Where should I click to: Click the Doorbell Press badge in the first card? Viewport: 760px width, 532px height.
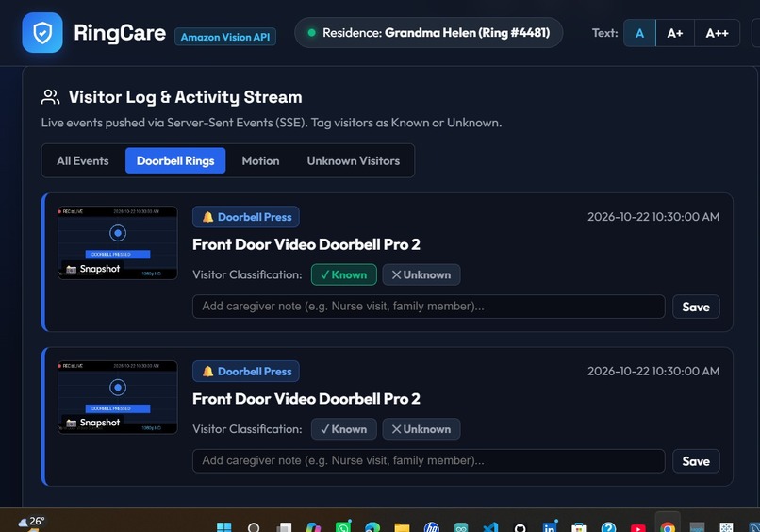(246, 217)
